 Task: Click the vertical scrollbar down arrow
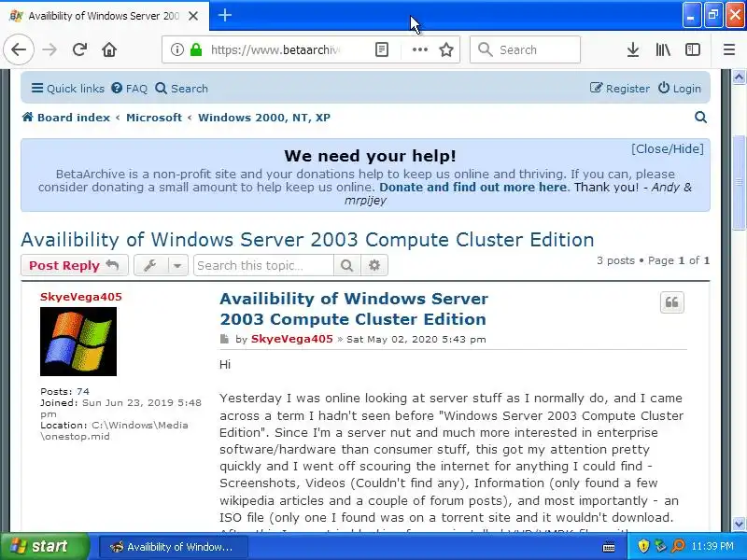pos(739,524)
